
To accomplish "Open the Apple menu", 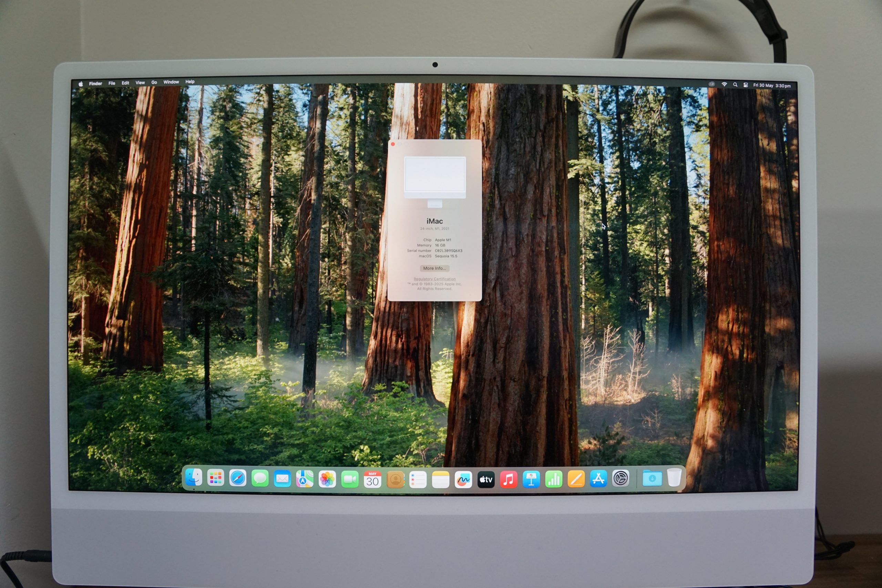I will [81, 84].
